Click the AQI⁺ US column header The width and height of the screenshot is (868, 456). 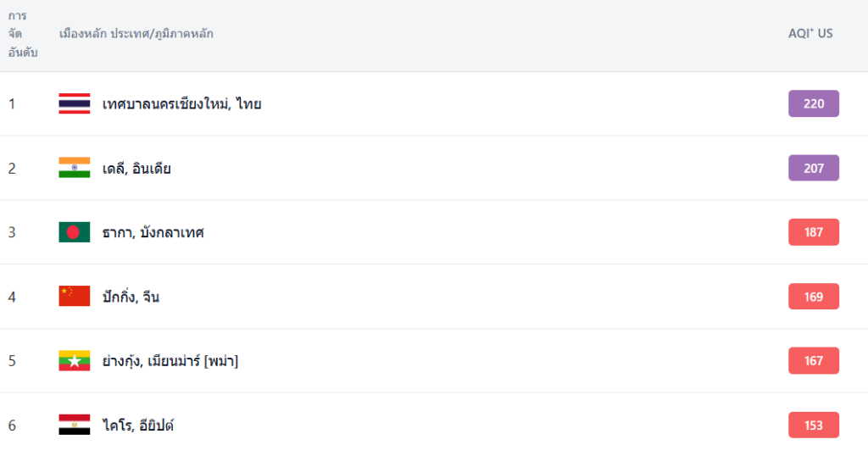(810, 34)
